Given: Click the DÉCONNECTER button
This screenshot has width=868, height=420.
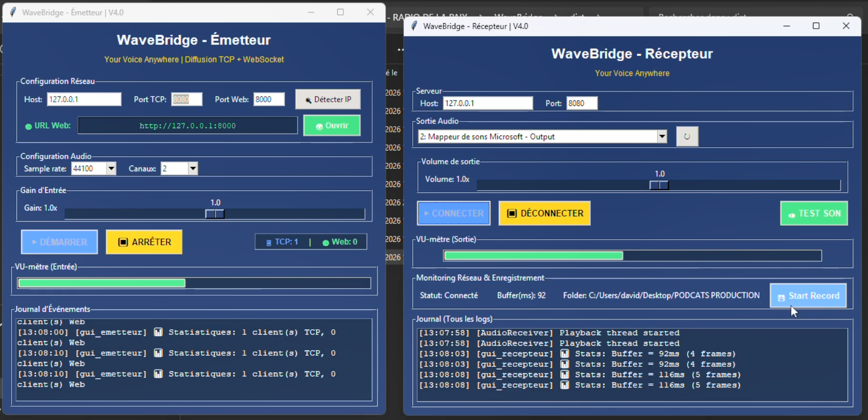Looking at the screenshot, I should pyautogui.click(x=545, y=213).
